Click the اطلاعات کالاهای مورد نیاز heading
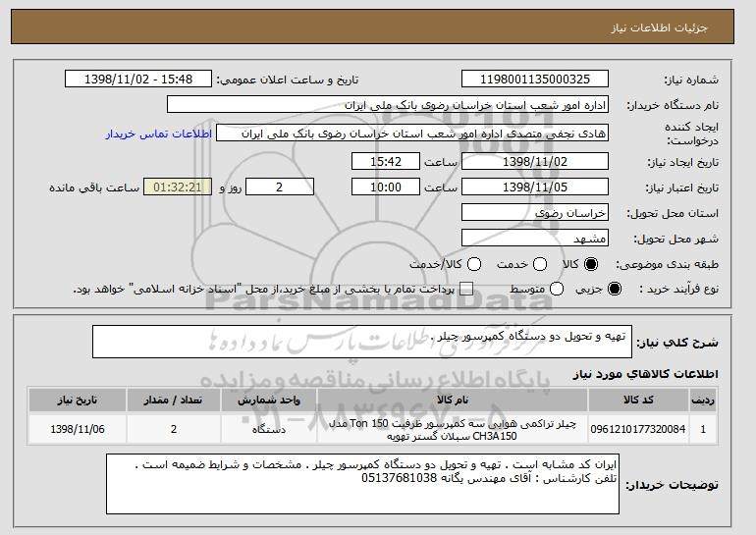Screen dimensions: 756x535 click(646, 374)
